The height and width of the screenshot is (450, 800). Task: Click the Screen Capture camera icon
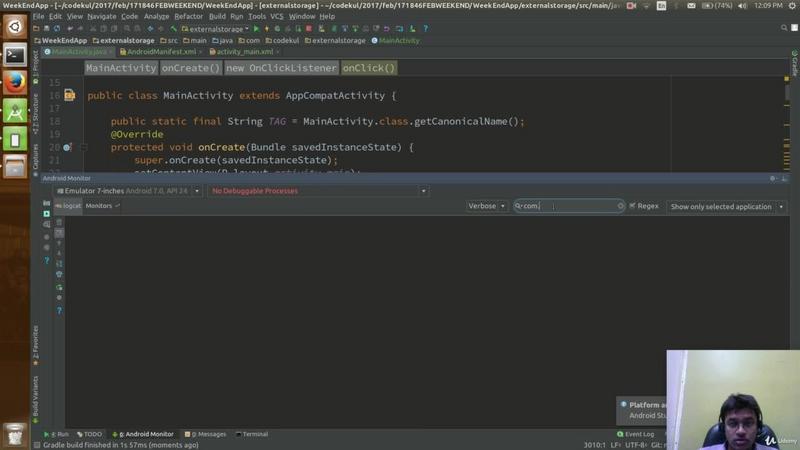click(x=46, y=203)
